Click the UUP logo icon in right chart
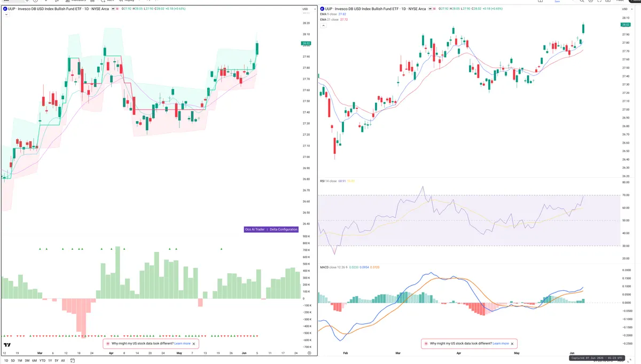641x364 pixels. click(x=322, y=9)
